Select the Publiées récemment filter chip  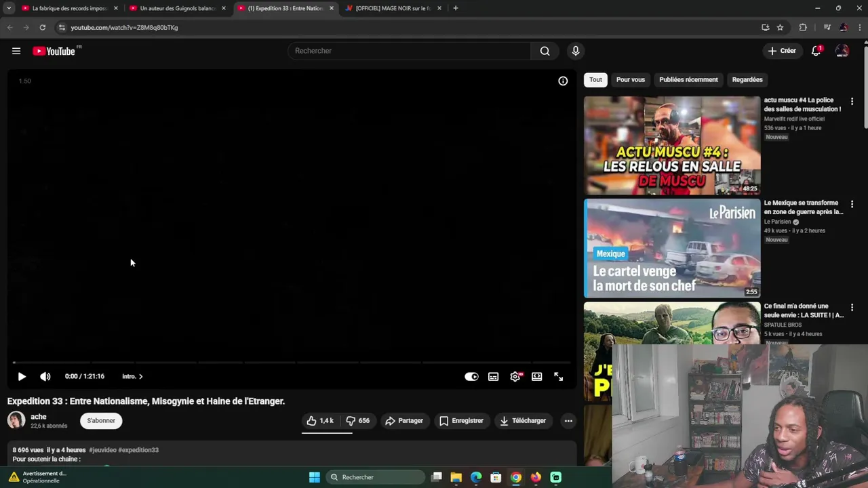688,80
